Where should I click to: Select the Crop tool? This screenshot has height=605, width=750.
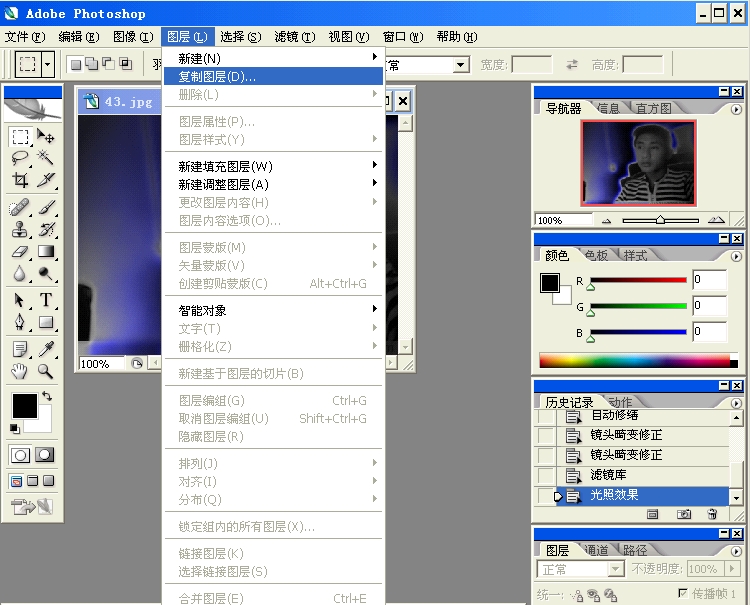click(x=20, y=180)
